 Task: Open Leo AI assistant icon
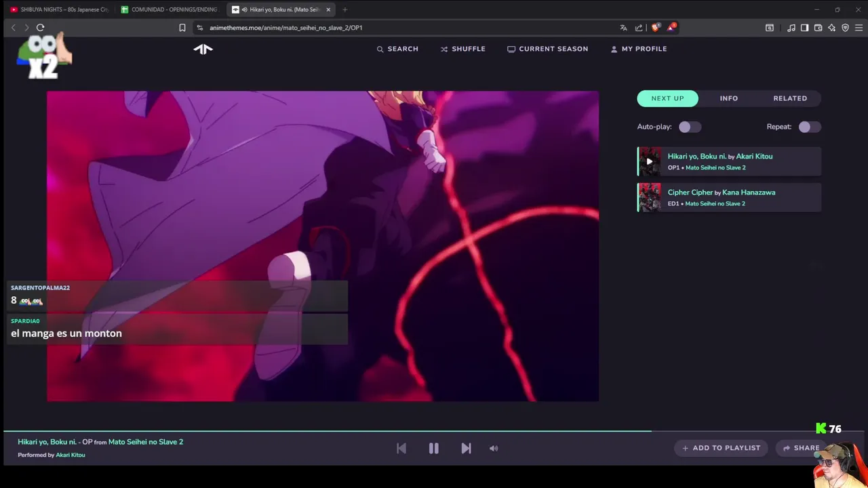coord(831,28)
